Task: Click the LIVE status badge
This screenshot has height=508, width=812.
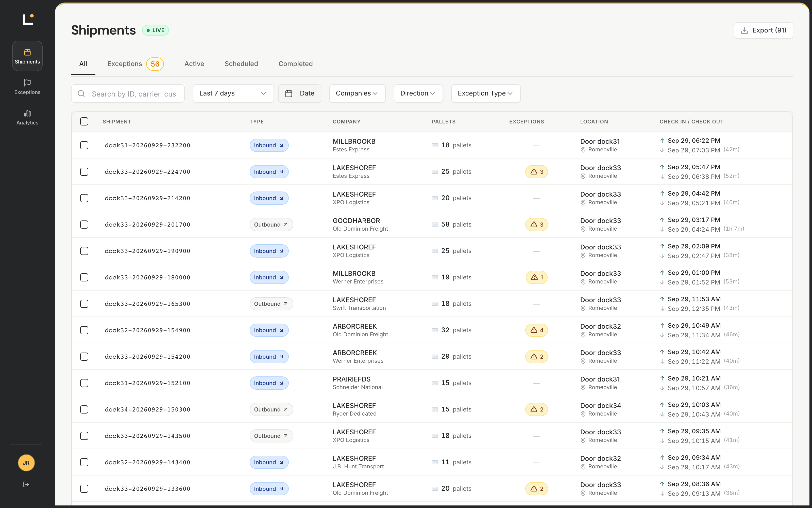Action: tap(155, 30)
